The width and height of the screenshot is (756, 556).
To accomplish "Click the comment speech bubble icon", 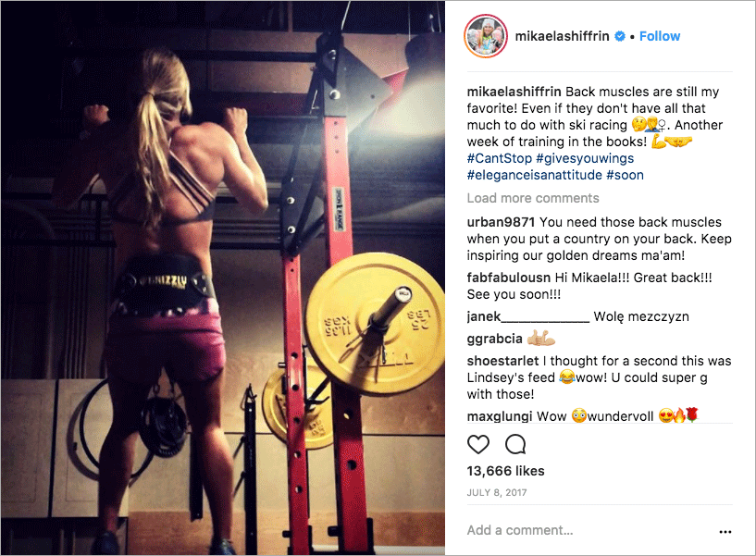I will pos(515,444).
